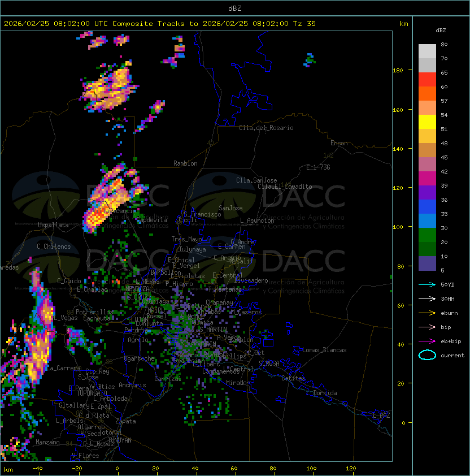The width and height of the screenshot is (470, 476).
Task: Click the 'TUNUYAN' map label
Action: tap(120, 440)
